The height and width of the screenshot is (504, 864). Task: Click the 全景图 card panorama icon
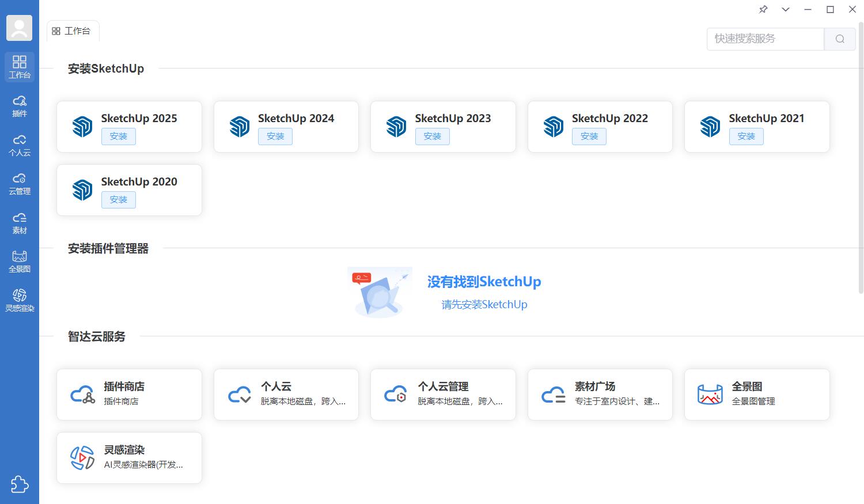710,395
